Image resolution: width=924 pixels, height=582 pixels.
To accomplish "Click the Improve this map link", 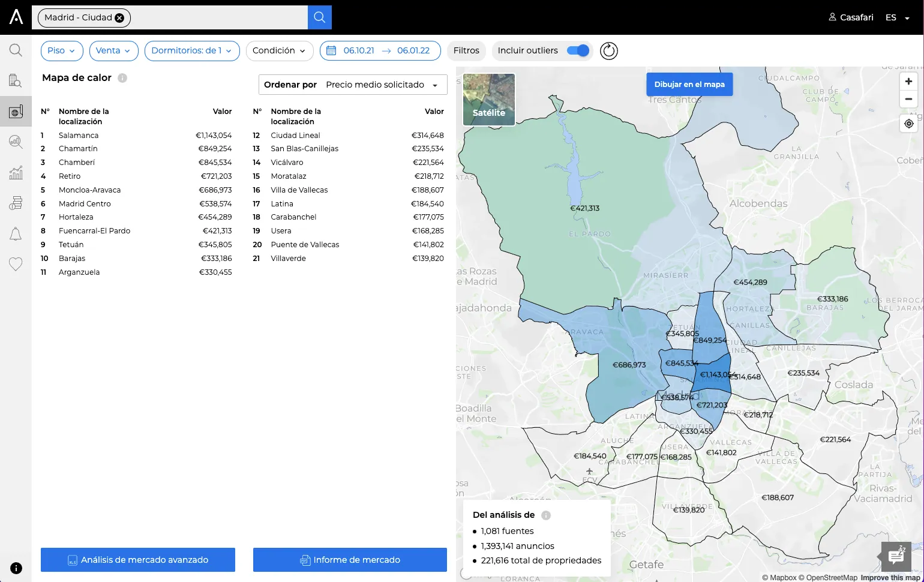I will coord(890,578).
